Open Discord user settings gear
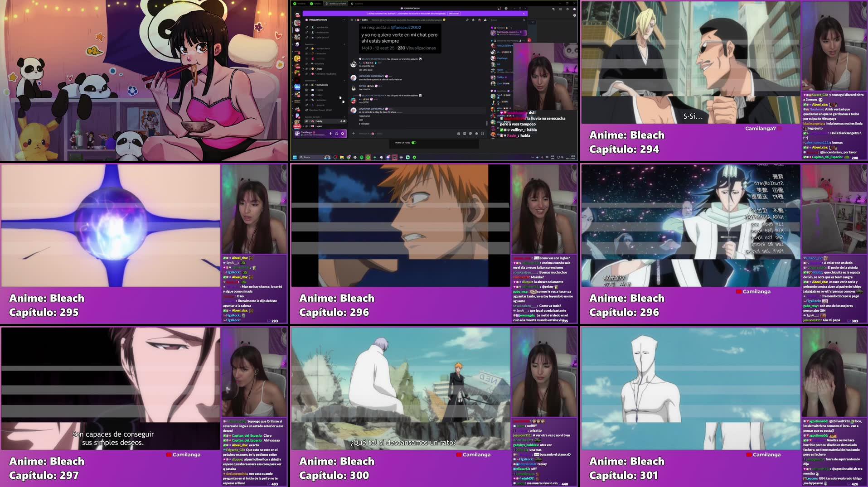868x487 pixels. coord(342,134)
